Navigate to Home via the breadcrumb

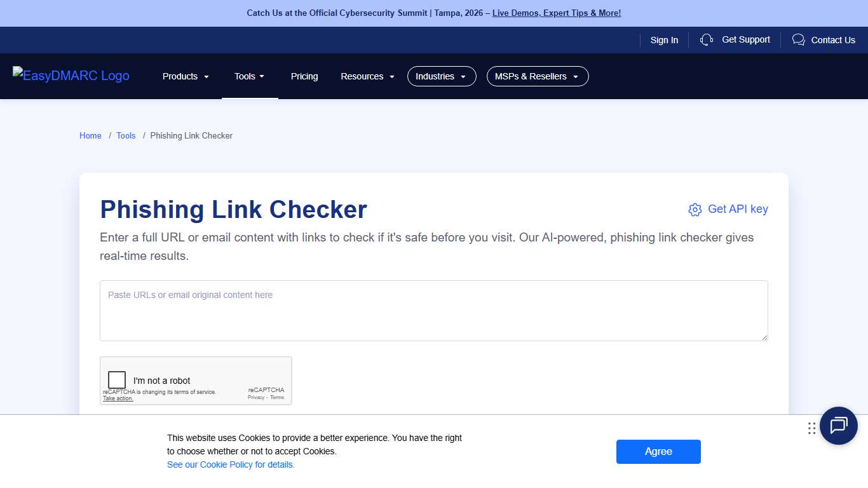pos(90,135)
